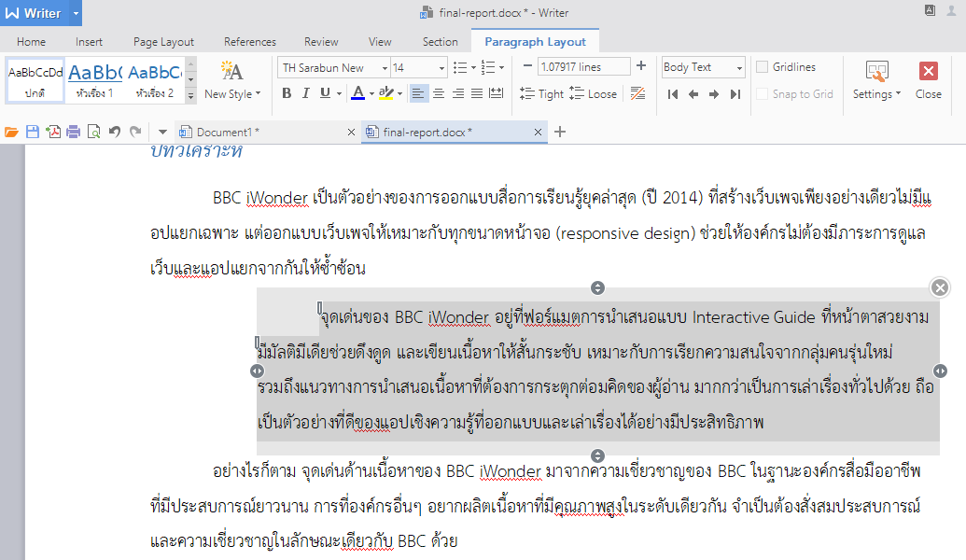966x560 pixels.
Task: Close the Paragraph Layout ribbon
Action: (x=929, y=80)
